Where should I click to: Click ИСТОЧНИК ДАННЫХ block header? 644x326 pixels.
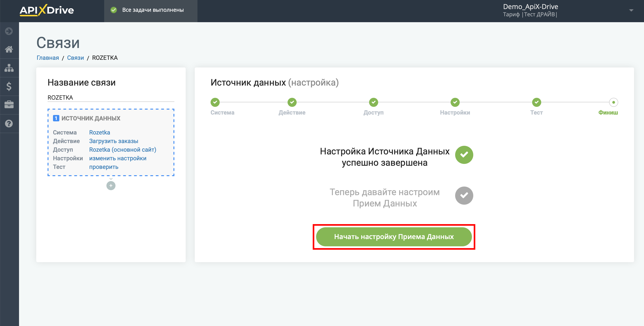pyautogui.click(x=91, y=118)
